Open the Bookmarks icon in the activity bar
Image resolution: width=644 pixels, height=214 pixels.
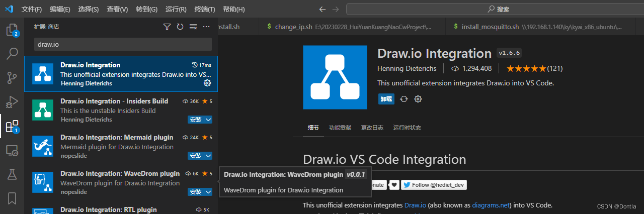tap(12, 198)
